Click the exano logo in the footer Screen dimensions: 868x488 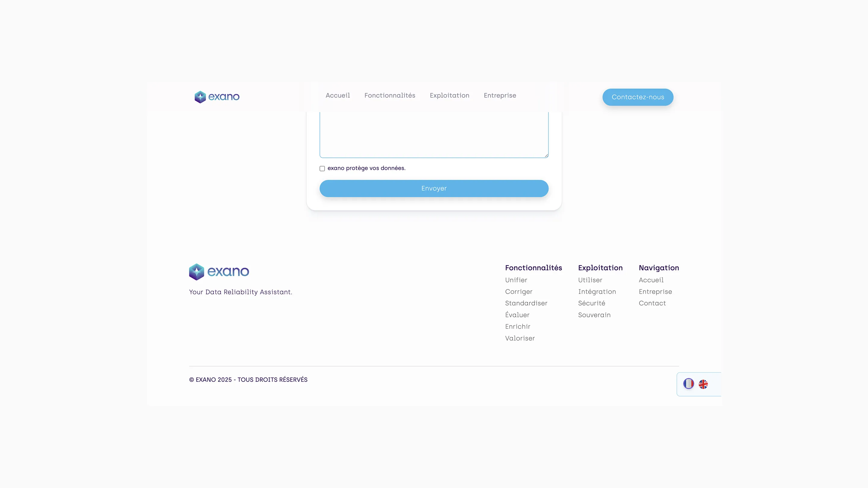tap(219, 271)
